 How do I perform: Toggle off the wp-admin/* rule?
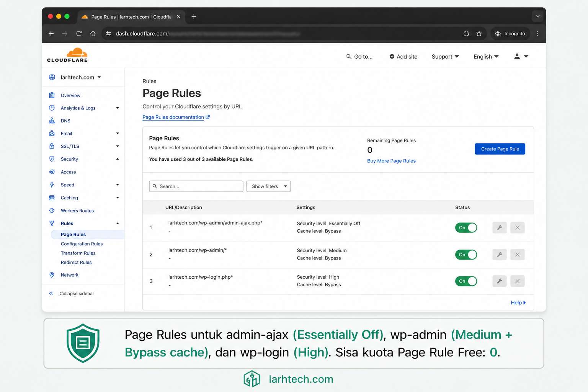coord(466,255)
